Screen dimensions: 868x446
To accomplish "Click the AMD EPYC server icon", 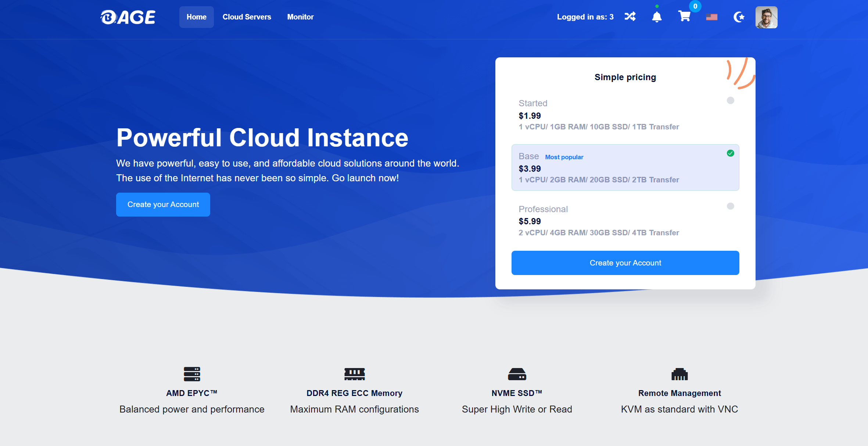I will 192,374.
